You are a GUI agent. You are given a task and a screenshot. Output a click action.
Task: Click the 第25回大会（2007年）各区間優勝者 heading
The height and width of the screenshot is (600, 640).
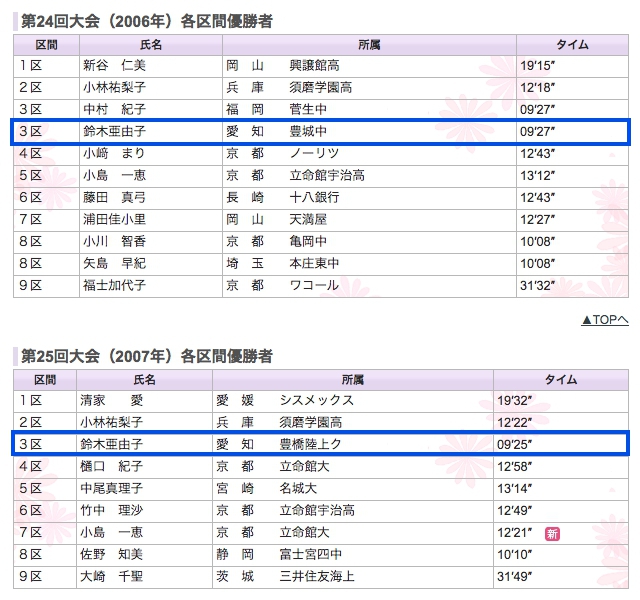[x=147, y=356]
